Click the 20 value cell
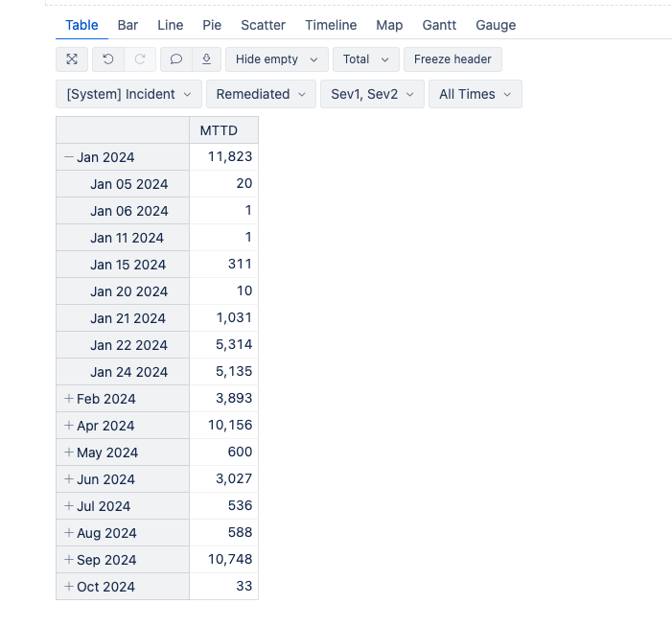672x627 pixels. coord(223,183)
